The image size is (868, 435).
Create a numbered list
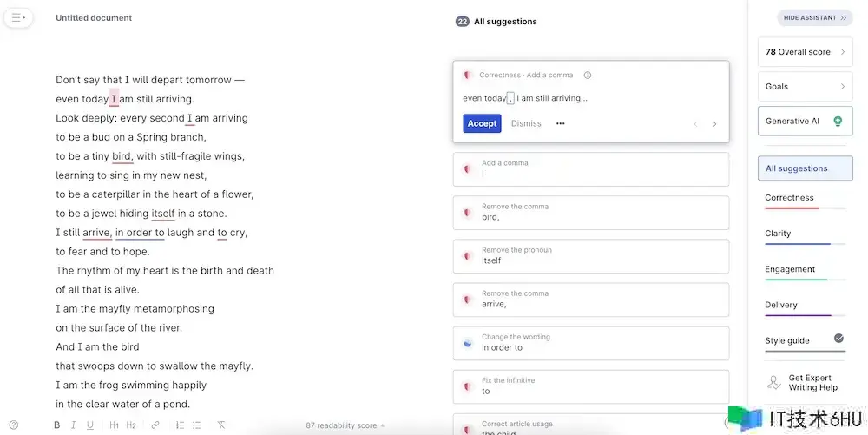click(180, 425)
